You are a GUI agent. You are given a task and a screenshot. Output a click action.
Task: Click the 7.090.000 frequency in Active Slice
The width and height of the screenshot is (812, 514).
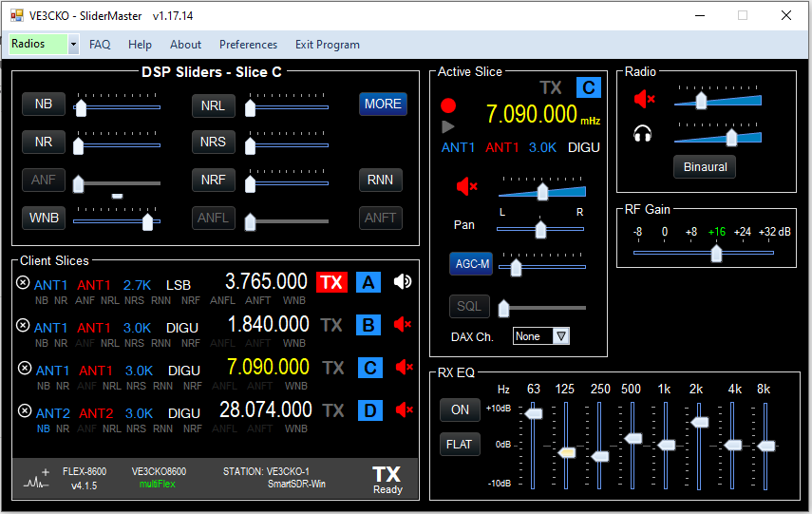tap(531, 114)
